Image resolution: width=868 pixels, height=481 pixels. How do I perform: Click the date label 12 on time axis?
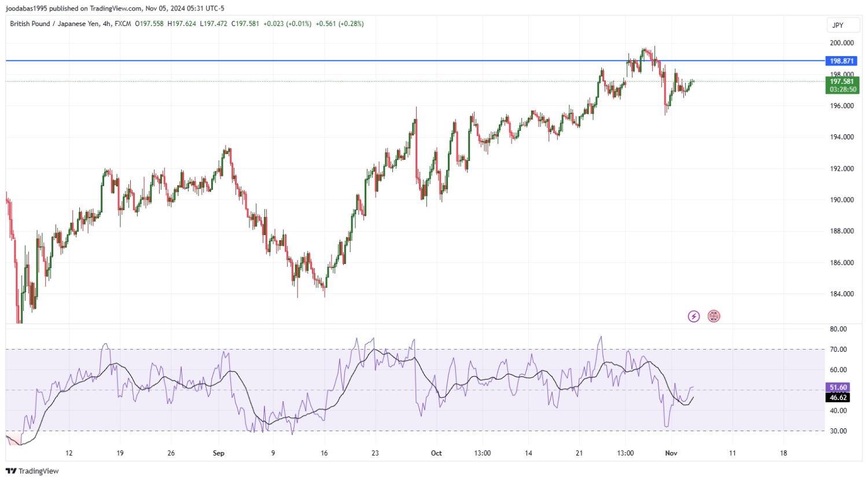pos(69,453)
